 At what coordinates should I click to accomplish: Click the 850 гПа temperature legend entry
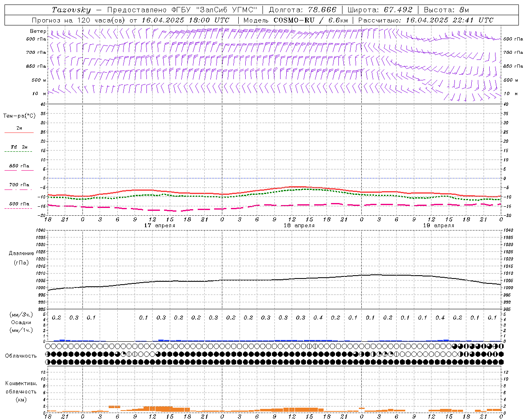19,166
